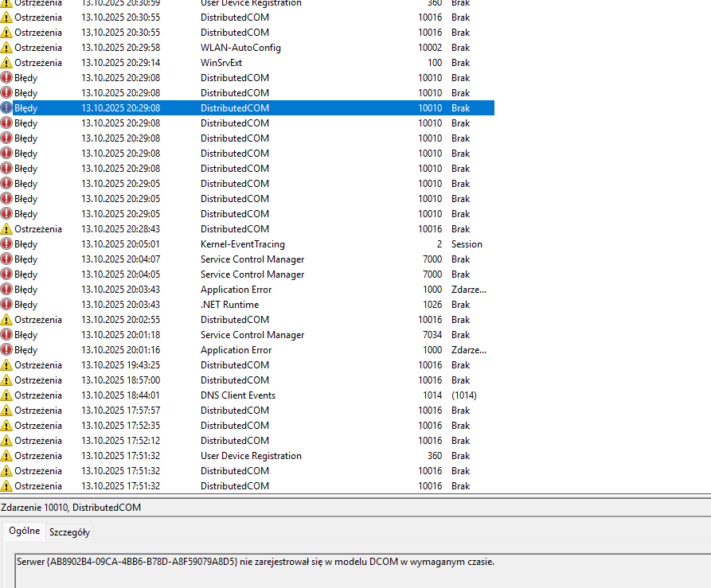Click error icon of .NET Runtime event

click(x=6, y=305)
